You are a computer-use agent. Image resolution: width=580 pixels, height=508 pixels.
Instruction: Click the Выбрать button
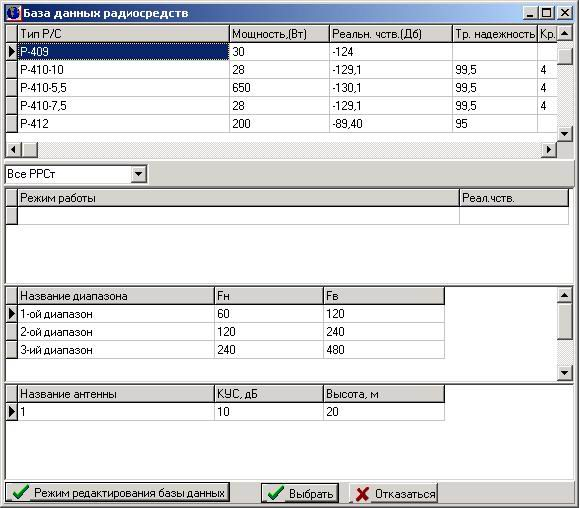click(300, 493)
